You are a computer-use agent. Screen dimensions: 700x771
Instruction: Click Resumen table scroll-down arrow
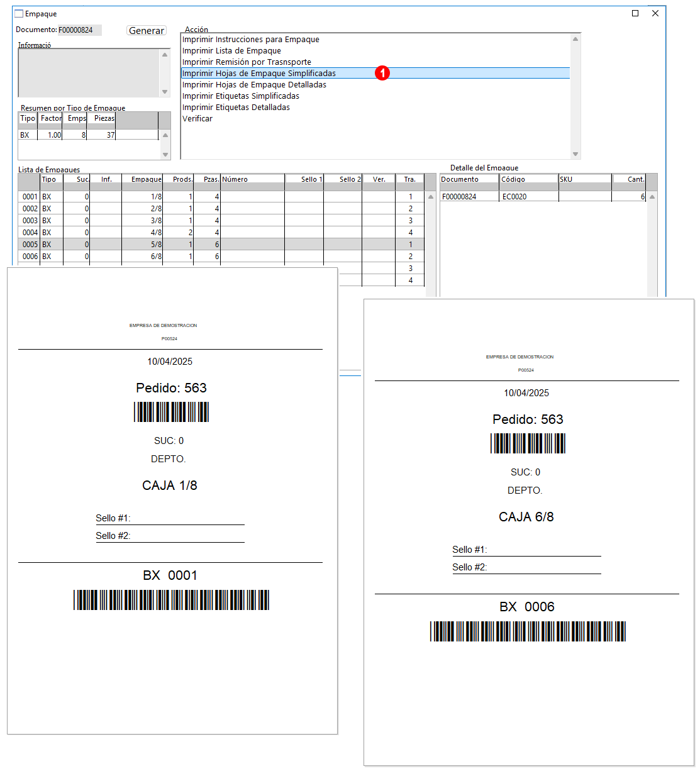coord(165,154)
